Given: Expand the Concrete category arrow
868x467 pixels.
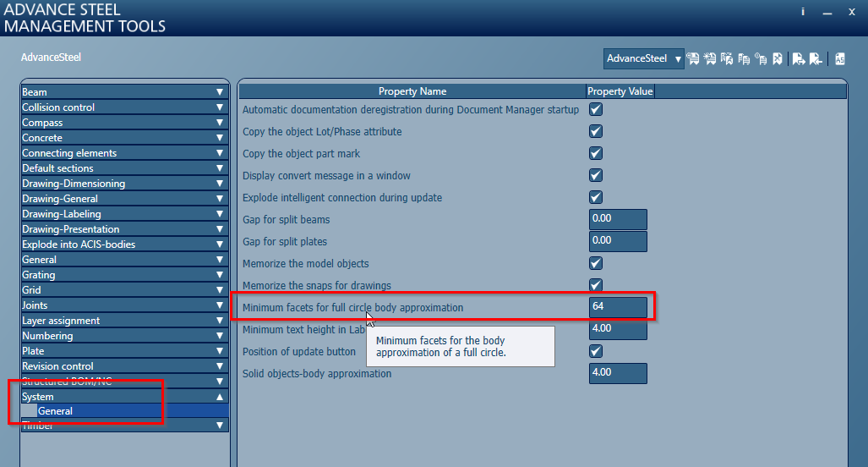Looking at the screenshot, I should point(220,138).
